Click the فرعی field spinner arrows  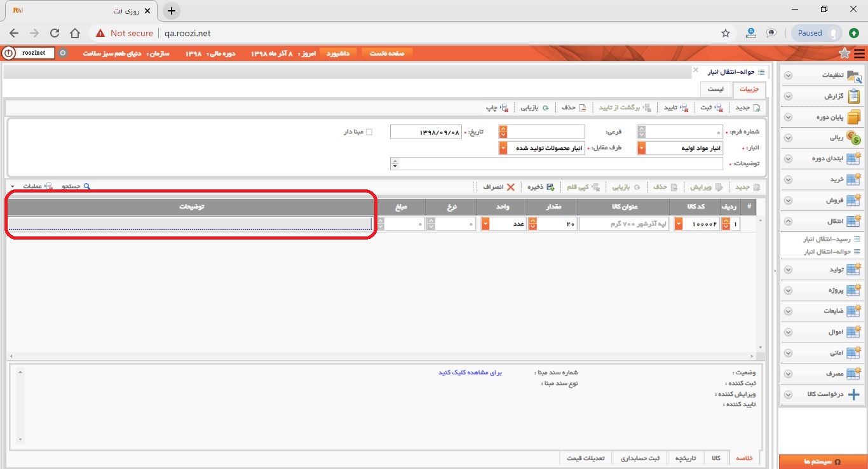pos(503,132)
